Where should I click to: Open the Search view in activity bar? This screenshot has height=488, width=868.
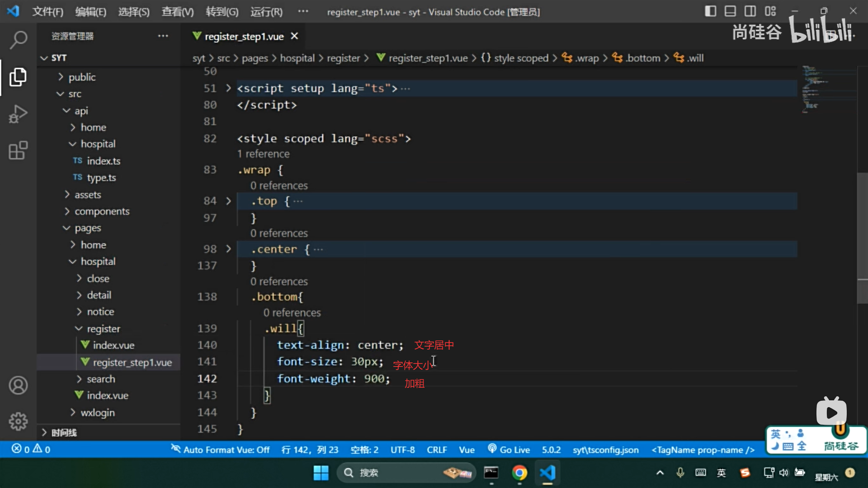(18, 40)
